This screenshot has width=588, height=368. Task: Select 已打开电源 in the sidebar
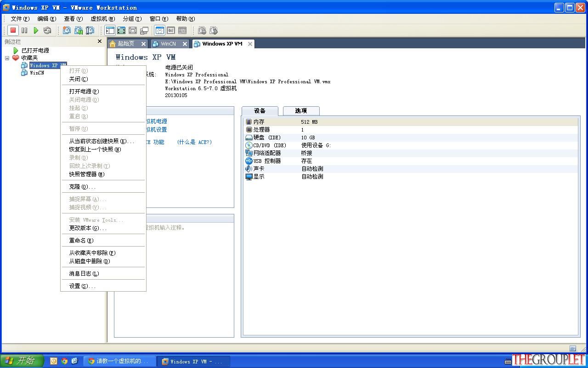[35, 51]
